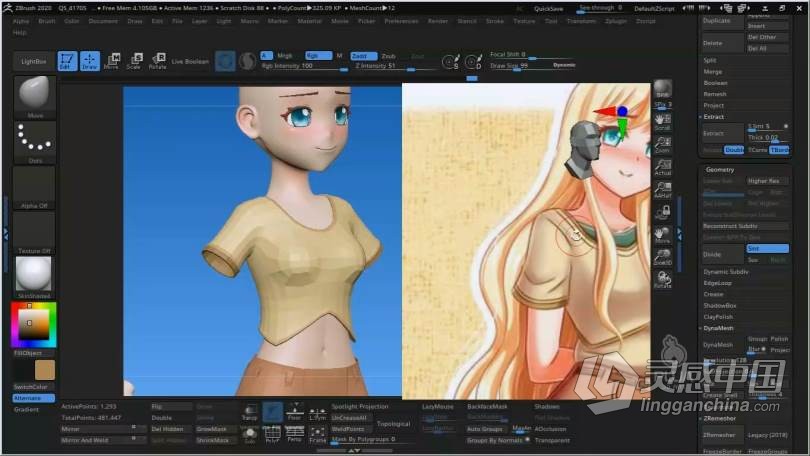Open the Texture Off selector

coord(34,233)
